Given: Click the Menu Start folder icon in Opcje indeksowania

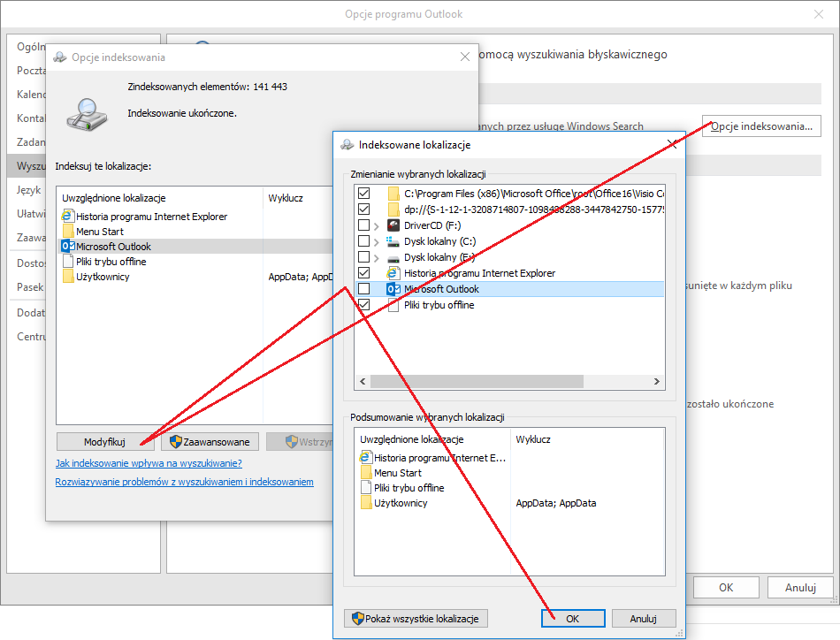Looking at the screenshot, I should pos(68,232).
